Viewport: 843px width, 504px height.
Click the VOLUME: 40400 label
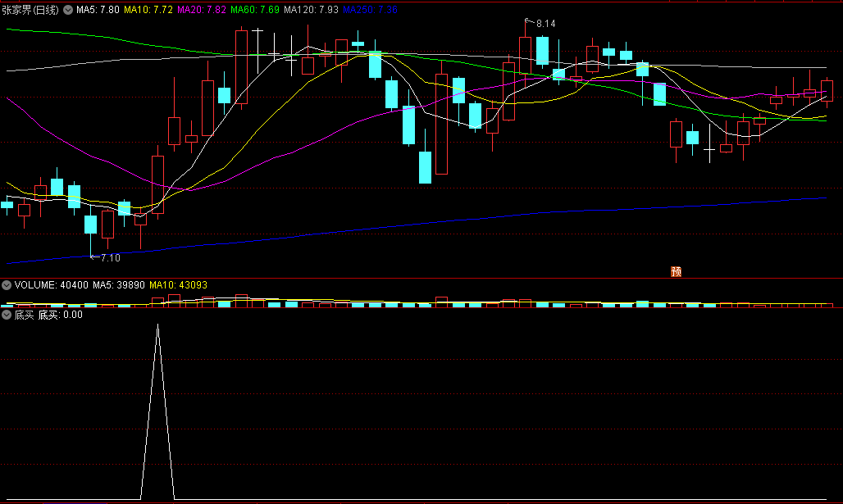[x=51, y=285]
